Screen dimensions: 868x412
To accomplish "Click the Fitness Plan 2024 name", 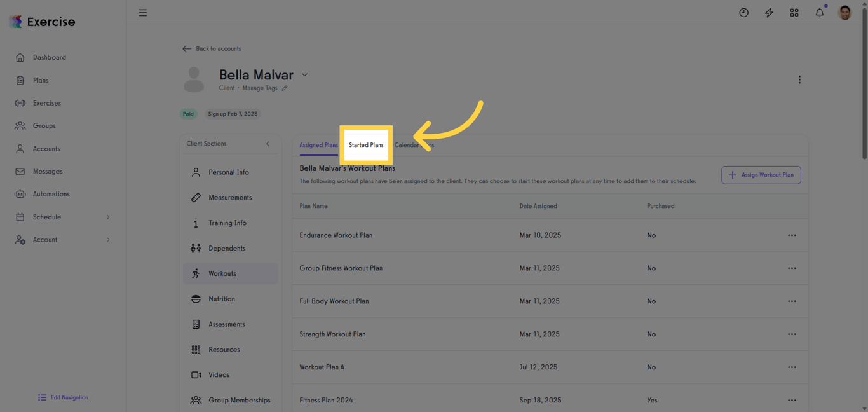I will (326, 401).
